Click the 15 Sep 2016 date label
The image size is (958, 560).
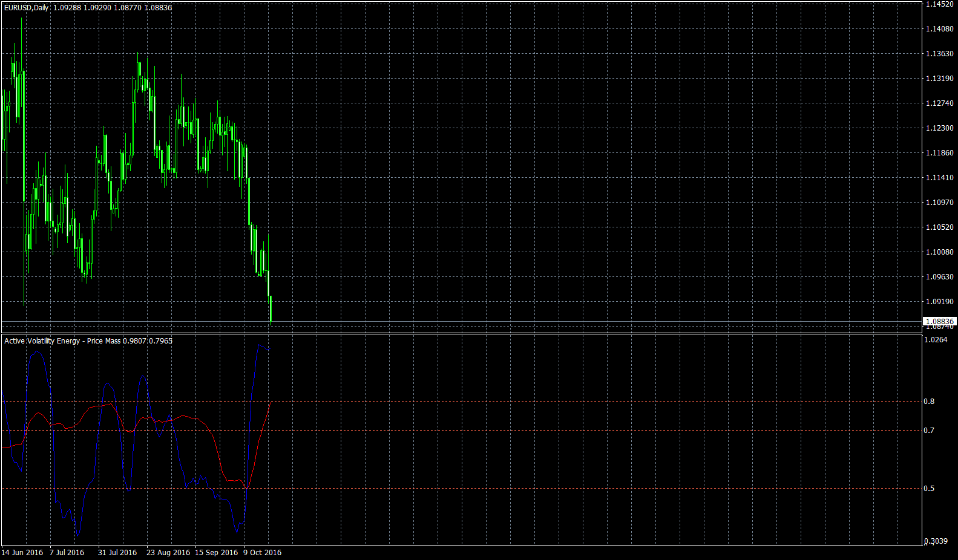(x=217, y=553)
